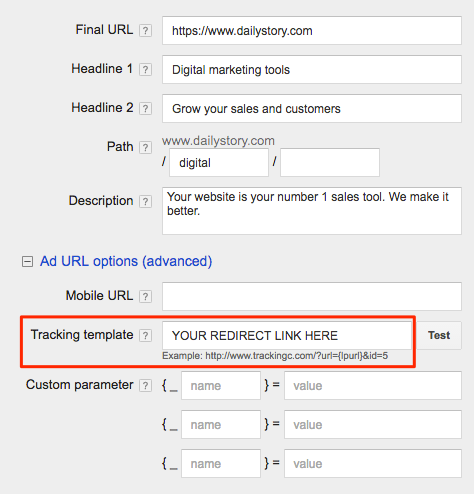Collapse the Ad URL options minus box
The height and width of the screenshot is (494, 474).
(x=27, y=262)
